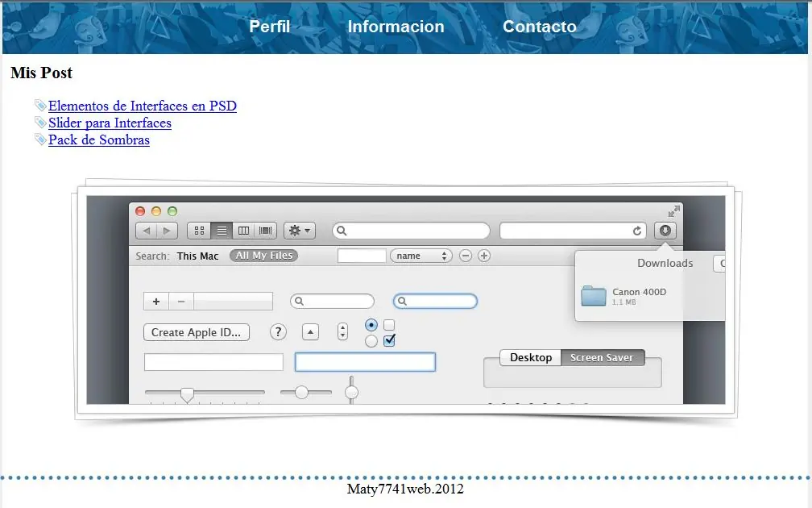
Task: Switch to the Screen Saver segment tab
Action: tap(602, 358)
